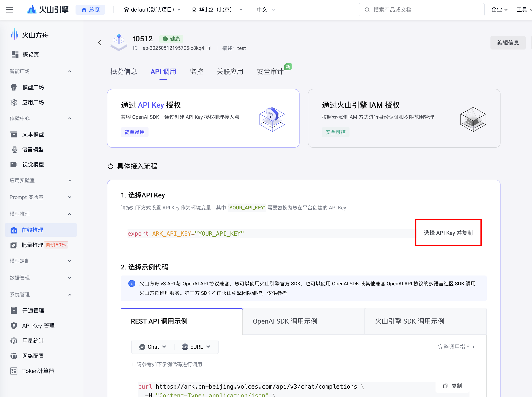The width and height of the screenshot is (532, 397).
Task: Open 批量推理 rocket sidebar item
Action: (32, 245)
